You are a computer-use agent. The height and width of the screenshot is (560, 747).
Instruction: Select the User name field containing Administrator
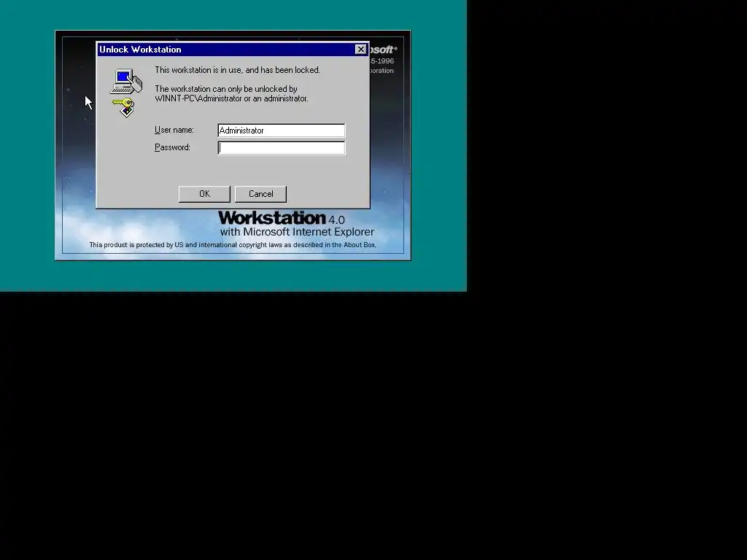click(x=281, y=131)
